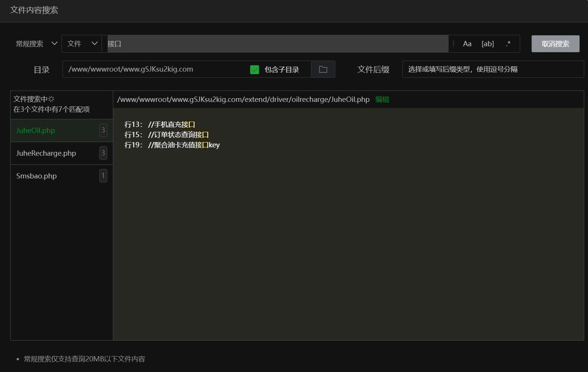
Task: Toggle case-sensitive Aa search option
Action: click(x=467, y=44)
